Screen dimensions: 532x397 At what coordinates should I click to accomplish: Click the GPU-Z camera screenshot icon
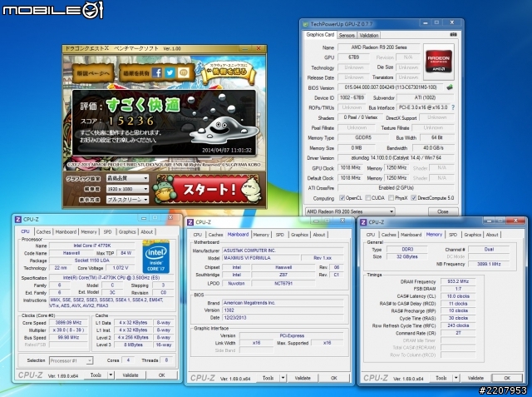pos(453,35)
